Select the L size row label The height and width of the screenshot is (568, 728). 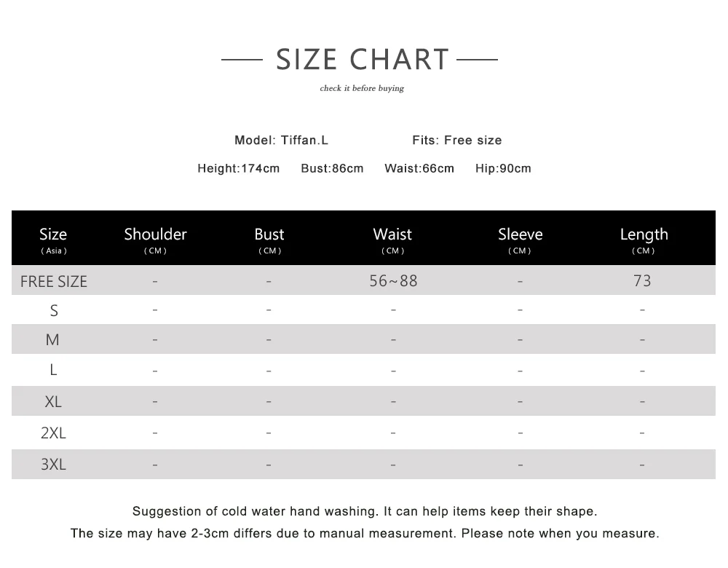tap(53, 370)
